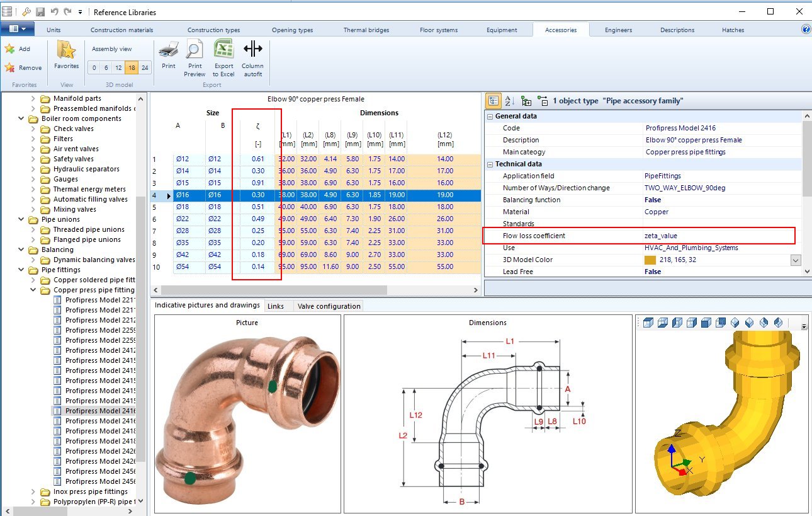Click the 3D Model Color swatch
Screen dimensions: 812x516
tap(650, 260)
